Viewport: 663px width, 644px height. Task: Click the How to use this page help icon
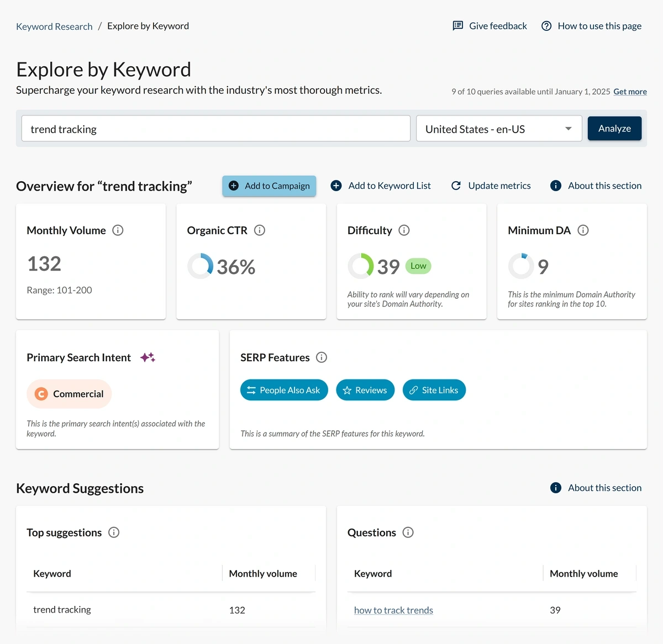546,25
